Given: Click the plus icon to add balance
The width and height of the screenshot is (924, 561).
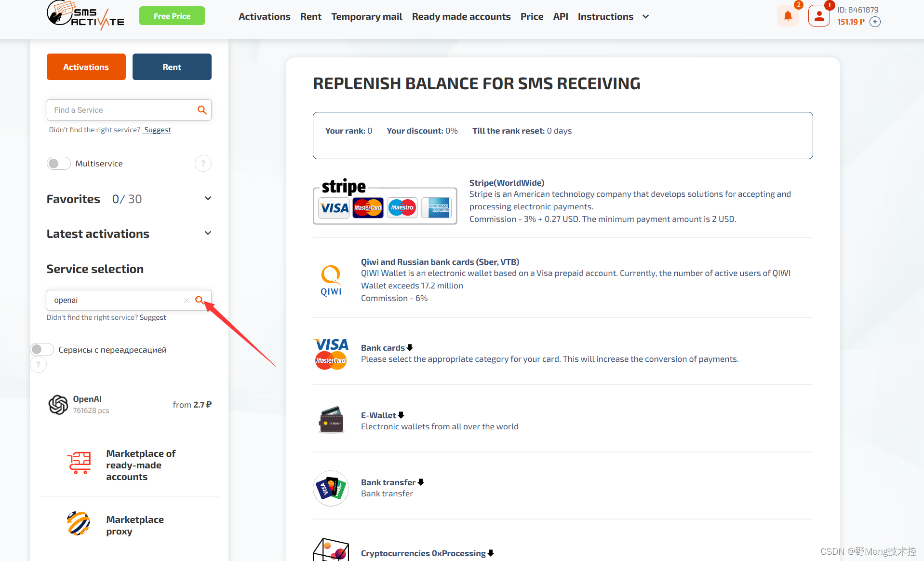Looking at the screenshot, I should (875, 22).
